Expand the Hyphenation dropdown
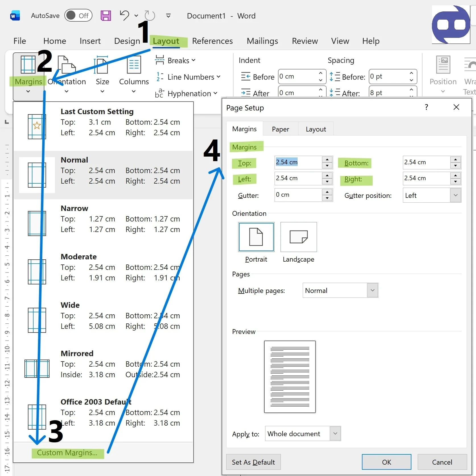The image size is (476, 476). coord(215,93)
